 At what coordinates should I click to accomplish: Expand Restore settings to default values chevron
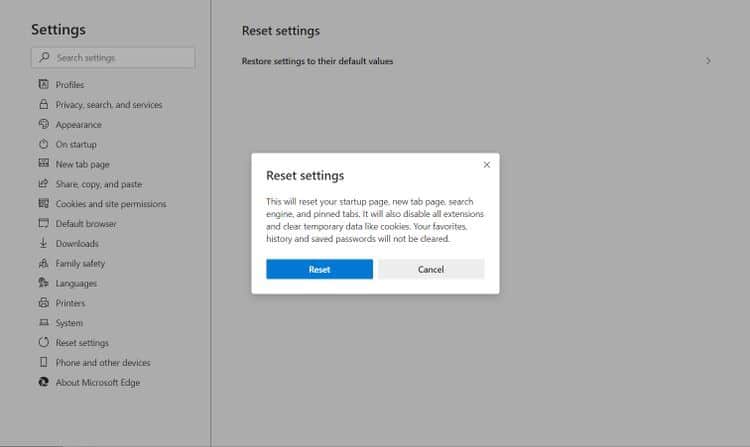tap(708, 61)
